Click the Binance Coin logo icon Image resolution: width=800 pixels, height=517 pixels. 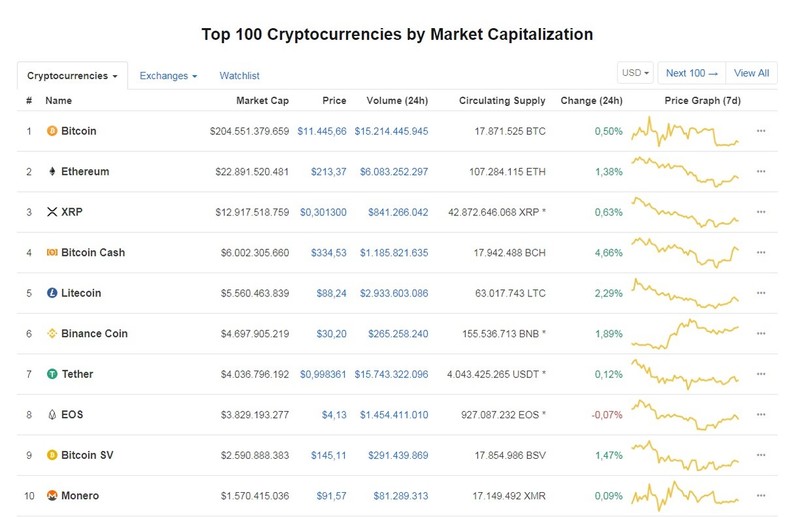coord(52,333)
